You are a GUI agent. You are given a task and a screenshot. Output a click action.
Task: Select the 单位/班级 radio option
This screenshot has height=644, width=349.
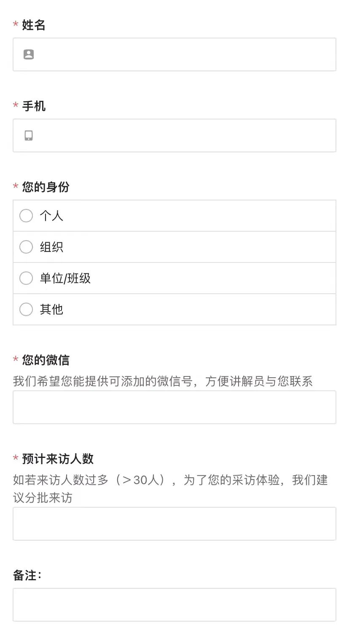coord(174,278)
